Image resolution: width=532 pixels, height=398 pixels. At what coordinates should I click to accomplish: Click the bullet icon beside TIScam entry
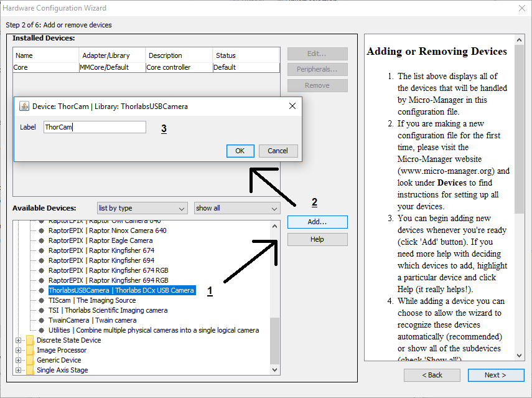point(42,300)
